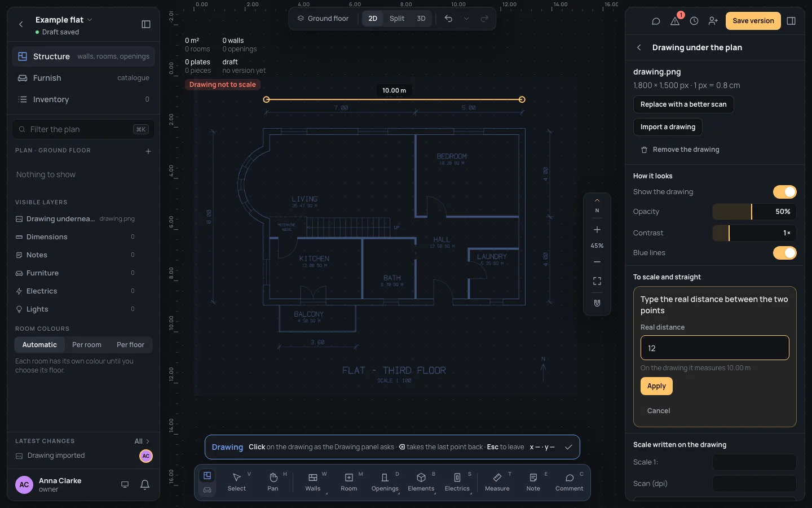Add a Note with the Note tool
The image size is (812, 508).
tap(533, 483)
